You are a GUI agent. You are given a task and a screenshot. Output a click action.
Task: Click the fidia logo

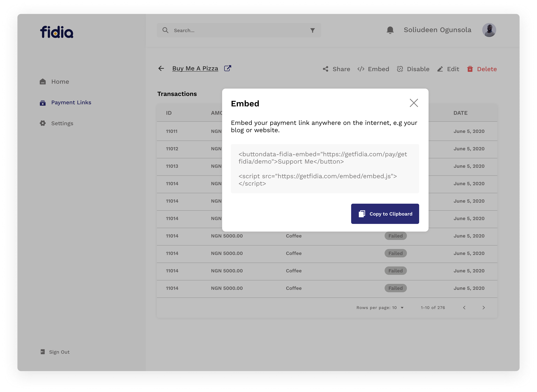[57, 32]
